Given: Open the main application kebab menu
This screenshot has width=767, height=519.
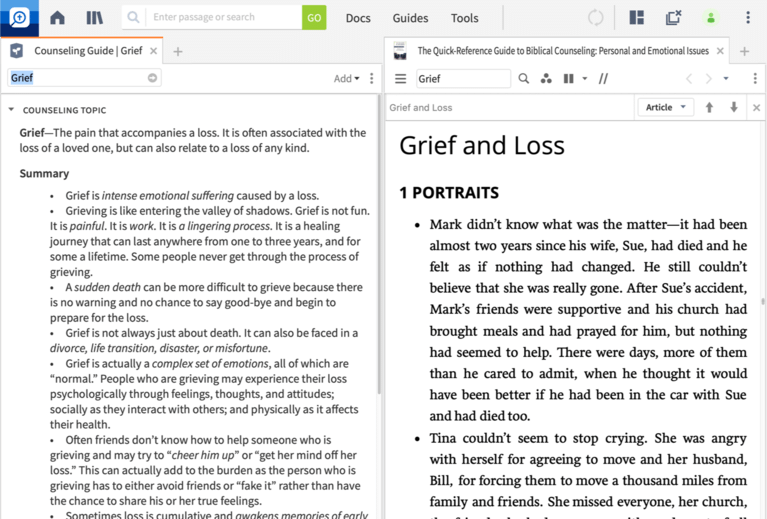Looking at the screenshot, I should (748, 18).
